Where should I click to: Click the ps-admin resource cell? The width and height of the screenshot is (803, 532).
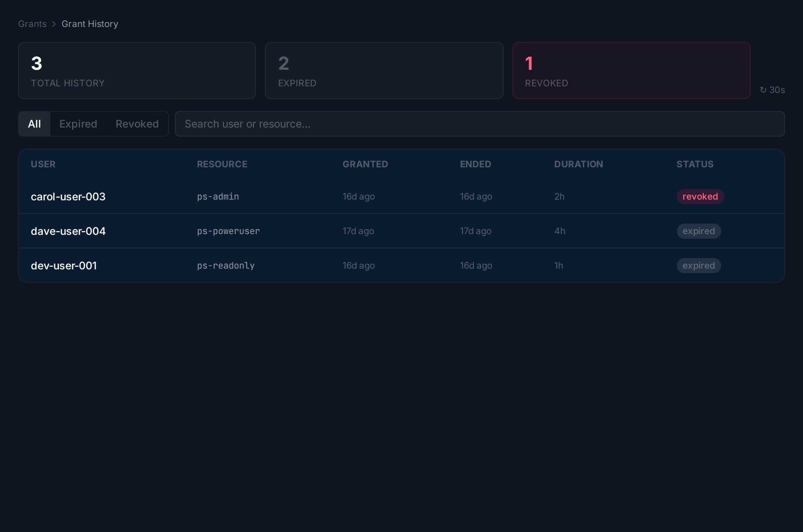pos(218,197)
